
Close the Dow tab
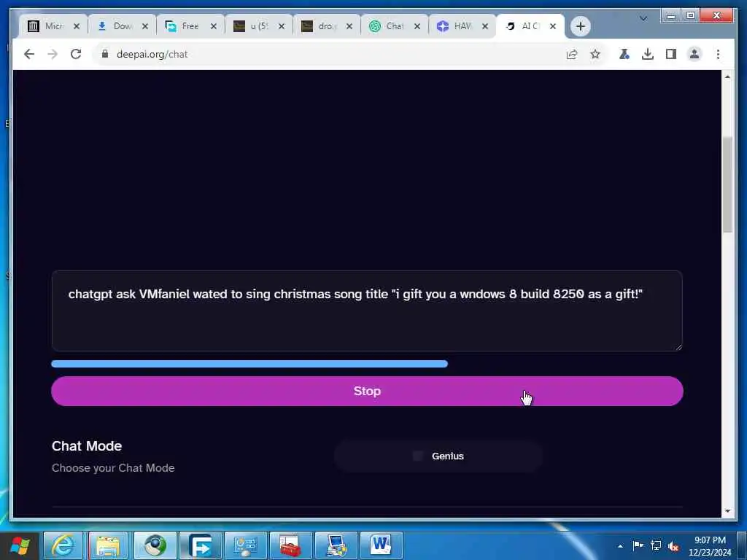coord(145,26)
